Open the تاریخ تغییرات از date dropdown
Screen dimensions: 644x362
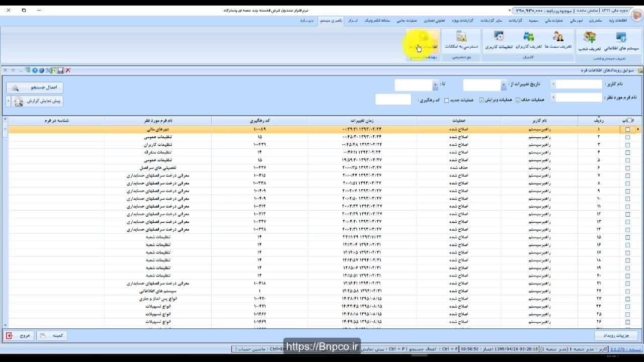pos(504,85)
